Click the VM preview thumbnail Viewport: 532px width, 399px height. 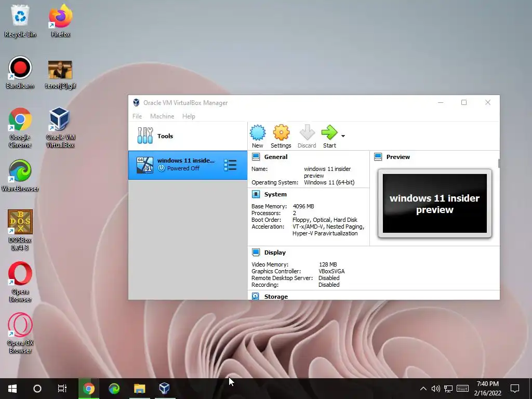(x=435, y=204)
